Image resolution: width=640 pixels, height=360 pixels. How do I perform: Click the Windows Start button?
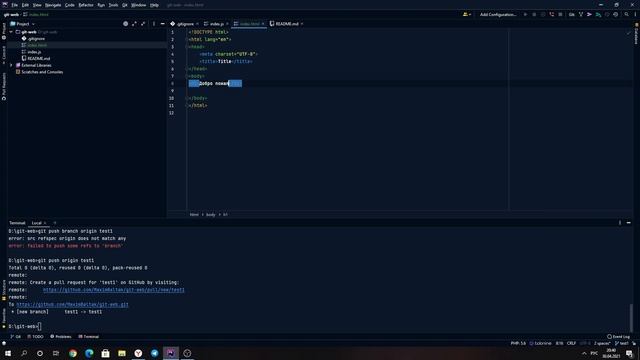point(8,353)
